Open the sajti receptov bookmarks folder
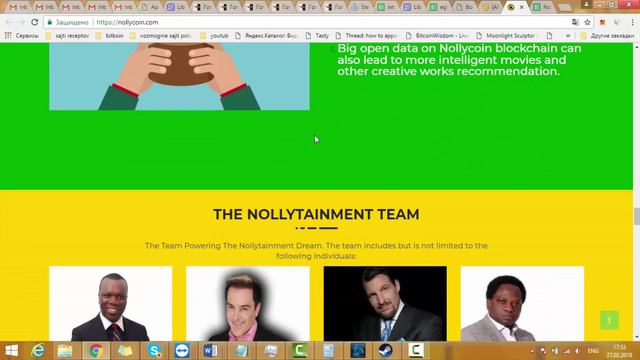Screen dimensions: 640x360 click(x=67, y=36)
